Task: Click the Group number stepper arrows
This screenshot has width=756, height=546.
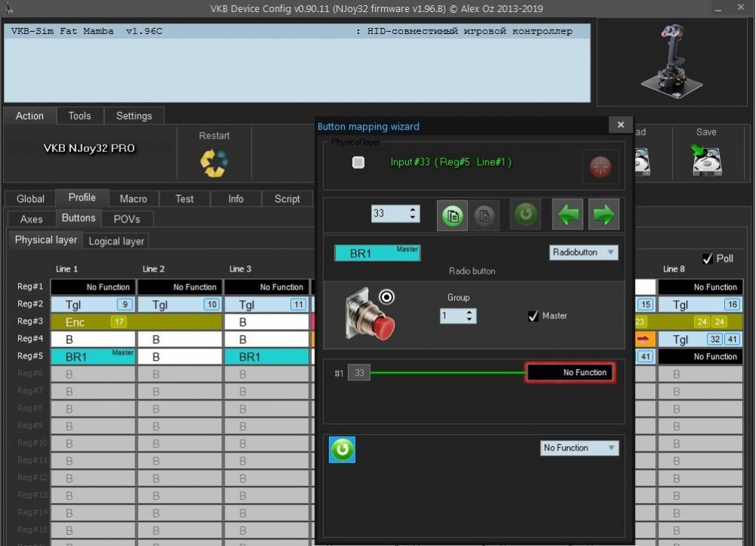Action: point(469,316)
